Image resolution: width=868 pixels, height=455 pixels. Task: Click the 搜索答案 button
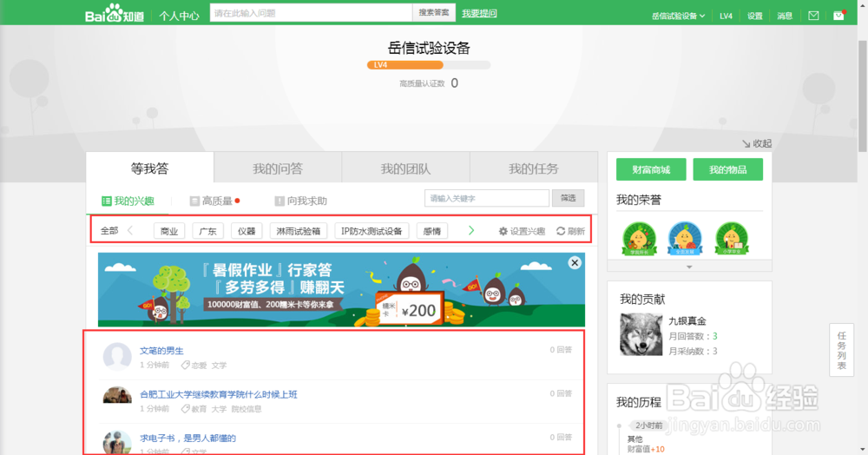coord(434,13)
